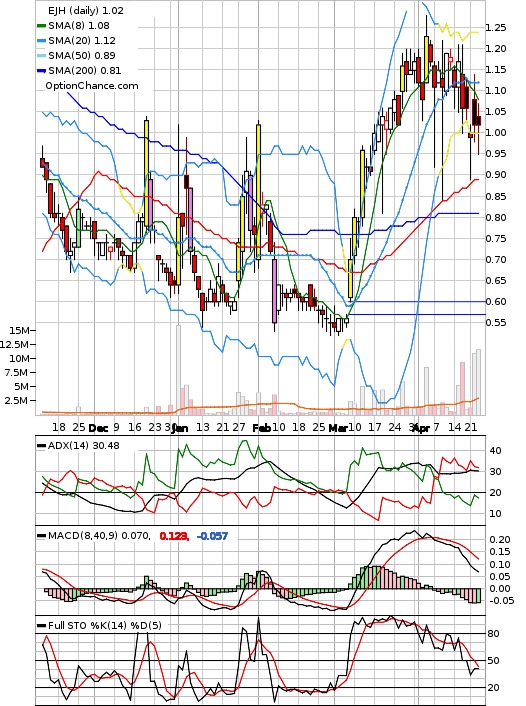
Task: Click the 1.00 price axis label
Action: click(x=496, y=132)
